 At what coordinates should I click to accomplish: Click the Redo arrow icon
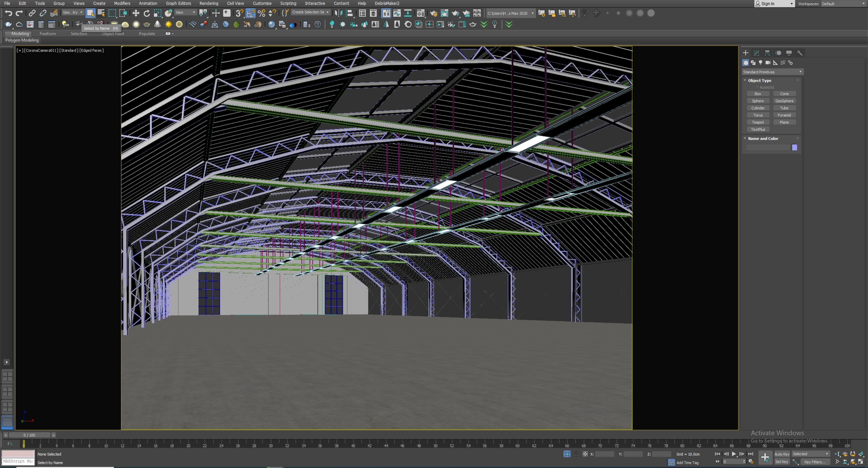(x=19, y=13)
